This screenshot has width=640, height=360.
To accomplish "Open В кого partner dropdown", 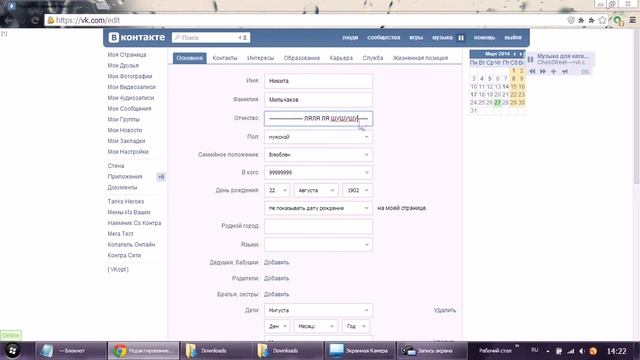I will [318, 173].
